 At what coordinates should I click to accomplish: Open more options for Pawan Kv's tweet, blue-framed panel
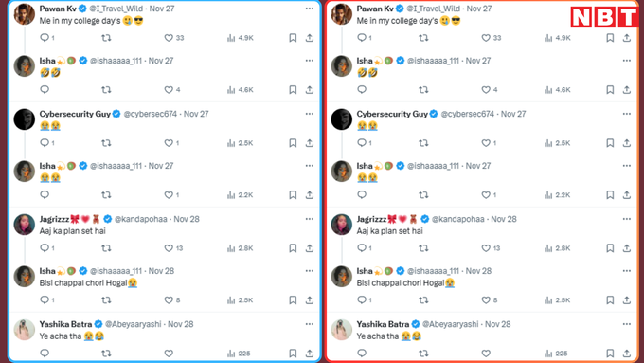pos(310,9)
